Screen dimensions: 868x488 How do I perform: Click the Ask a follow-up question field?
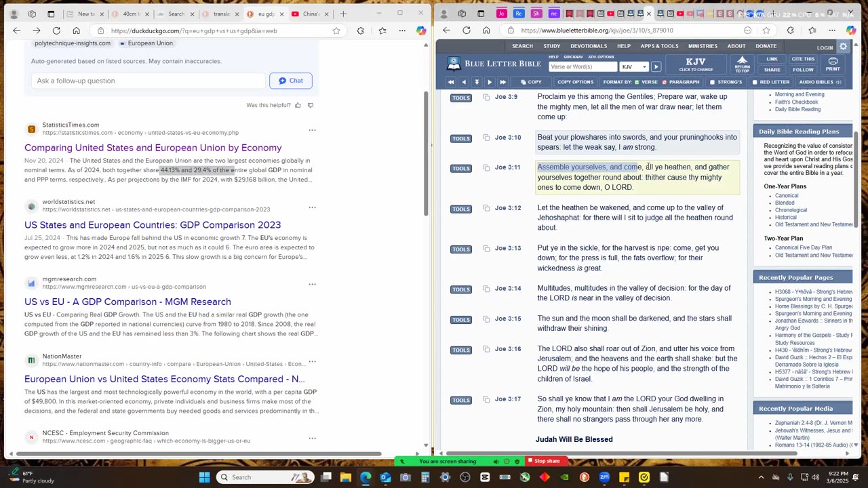coord(148,81)
